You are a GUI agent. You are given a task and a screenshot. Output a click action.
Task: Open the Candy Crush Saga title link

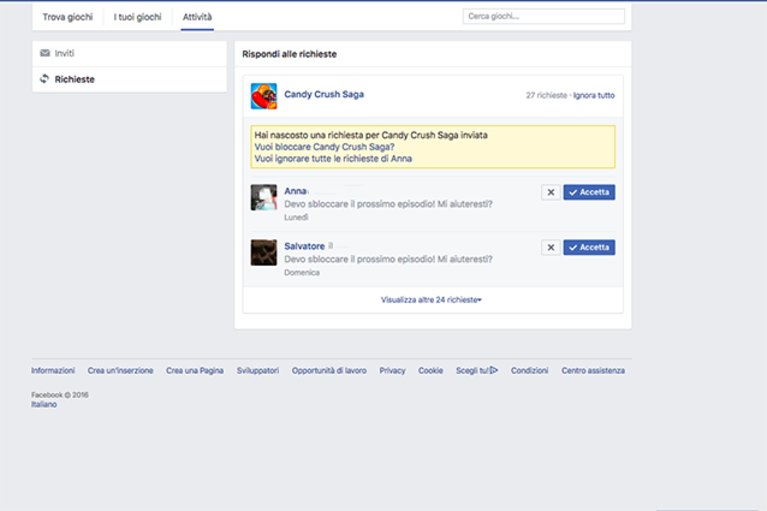click(324, 94)
